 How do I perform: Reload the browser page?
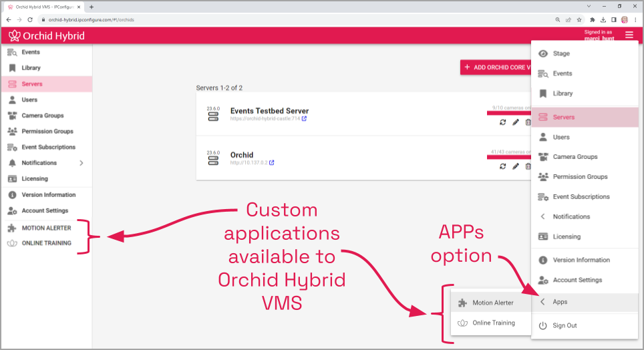[x=30, y=20]
